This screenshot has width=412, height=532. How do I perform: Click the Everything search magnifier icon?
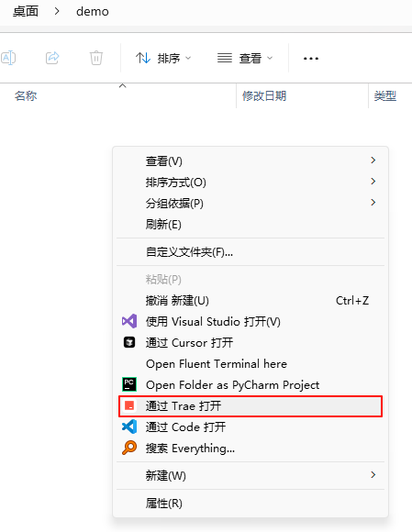click(x=129, y=448)
